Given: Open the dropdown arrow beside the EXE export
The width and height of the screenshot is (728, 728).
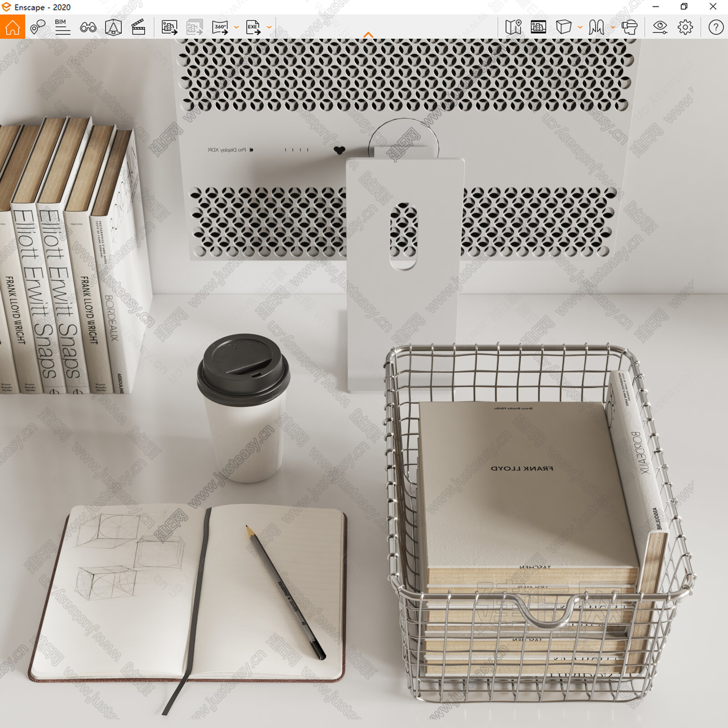Looking at the screenshot, I should (x=269, y=27).
